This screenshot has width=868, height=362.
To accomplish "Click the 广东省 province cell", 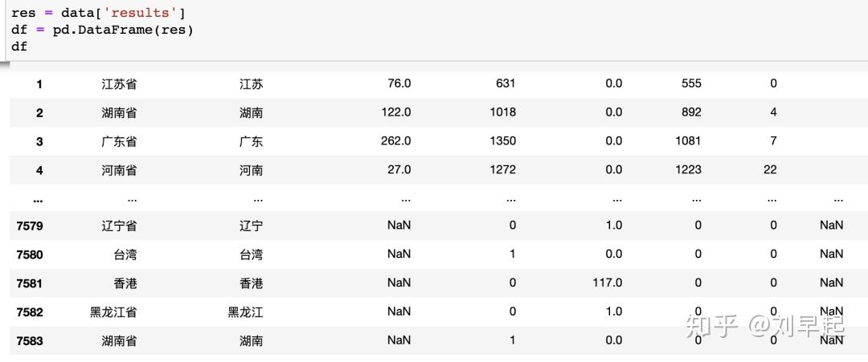I will pos(119,141).
